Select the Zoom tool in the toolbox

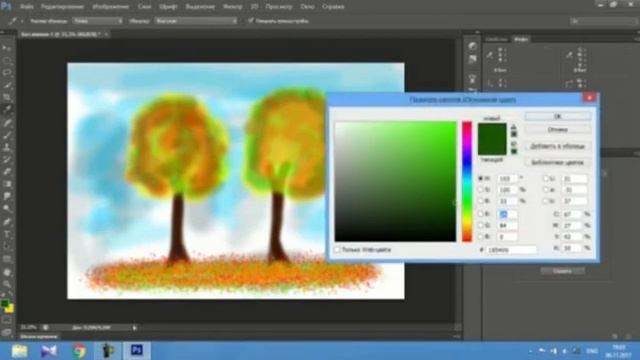[7, 284]
